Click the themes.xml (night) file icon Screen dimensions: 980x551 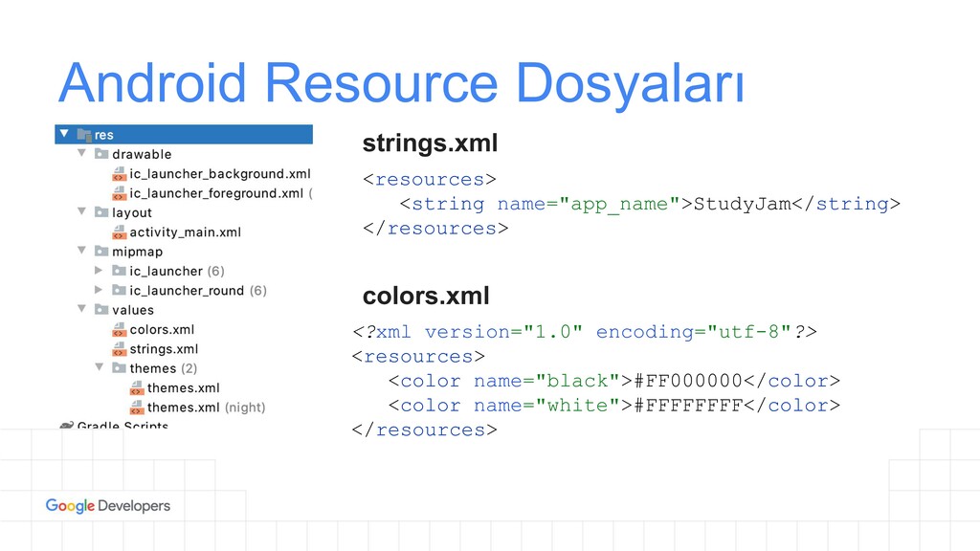136,408
